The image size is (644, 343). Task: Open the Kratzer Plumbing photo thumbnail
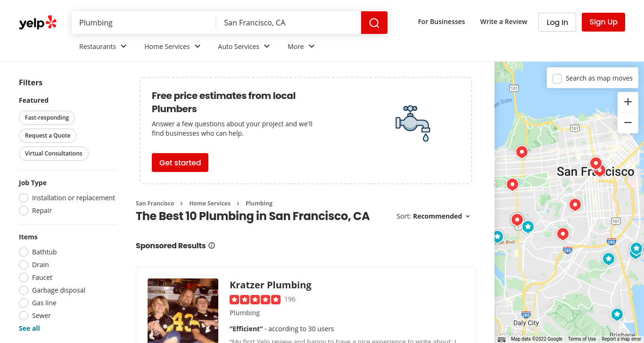[x=183, y=310]
